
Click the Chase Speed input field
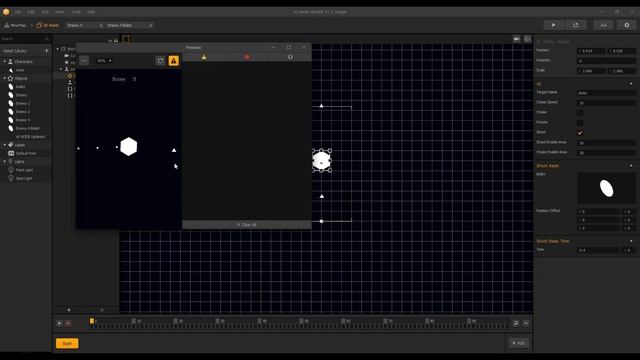click(x=606, y=103)
